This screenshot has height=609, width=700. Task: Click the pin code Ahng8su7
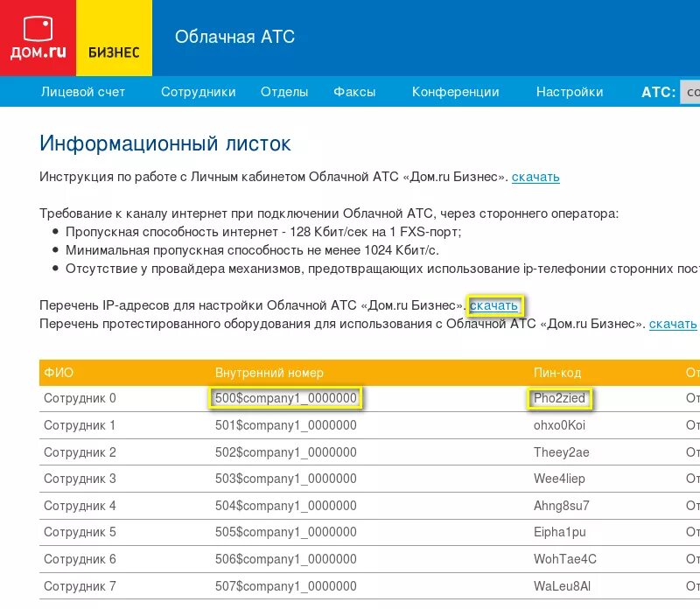pos(561,506)
